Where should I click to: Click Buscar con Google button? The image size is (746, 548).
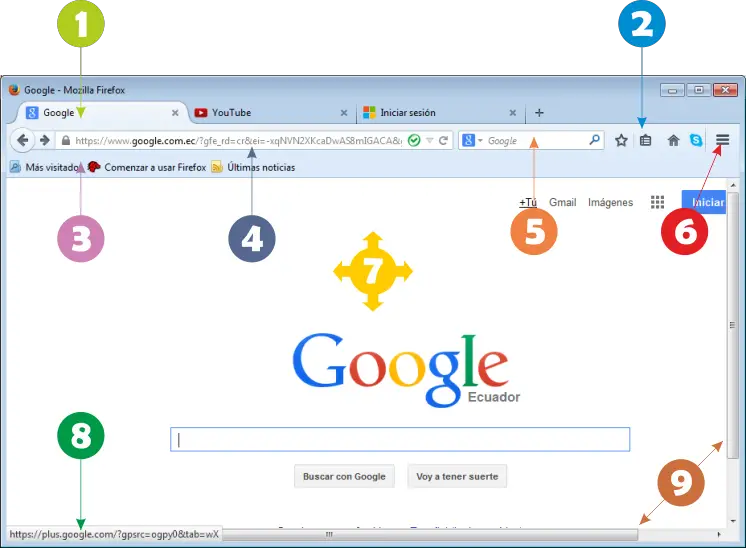tap(344, 476)
